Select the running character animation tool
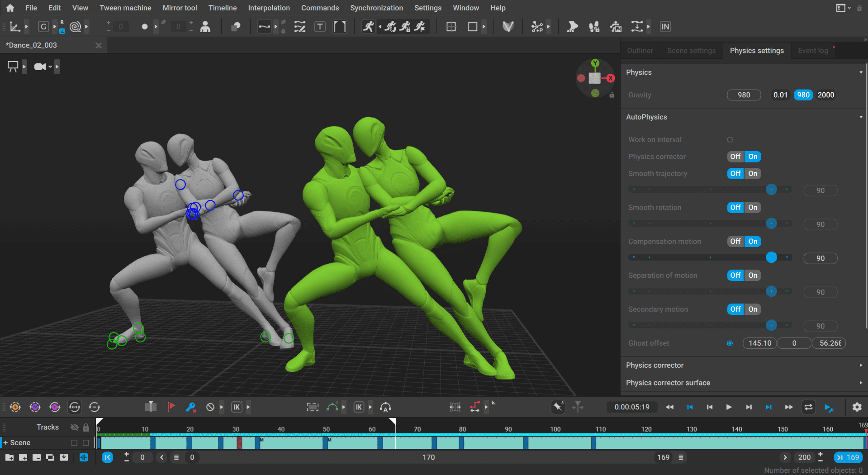The height and width of the screenshot is (475, 868). tap(369, 26)
